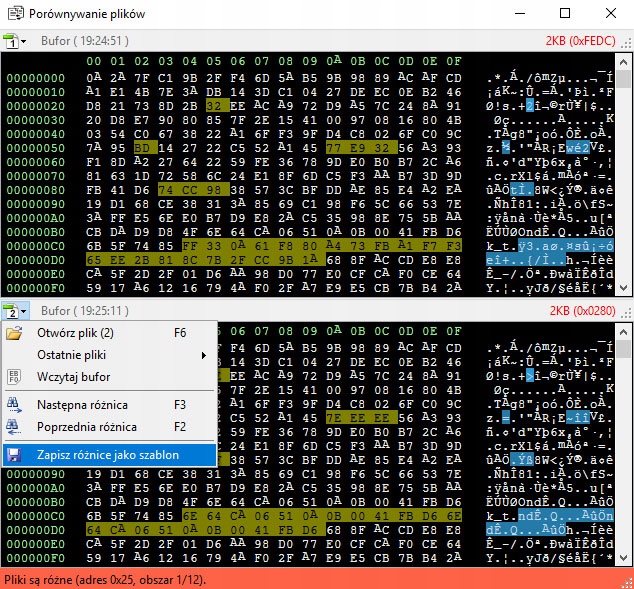Click the Wczytaj bufor hex page icon
This screenshot has height=589, width=634.
pyautogui.click(x=15, y=377)
